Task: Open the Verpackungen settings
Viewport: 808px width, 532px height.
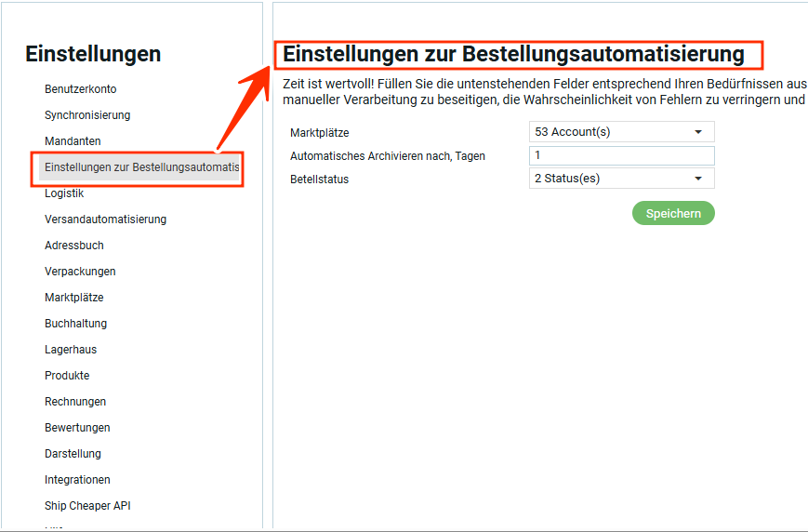Action: [80, 272]
